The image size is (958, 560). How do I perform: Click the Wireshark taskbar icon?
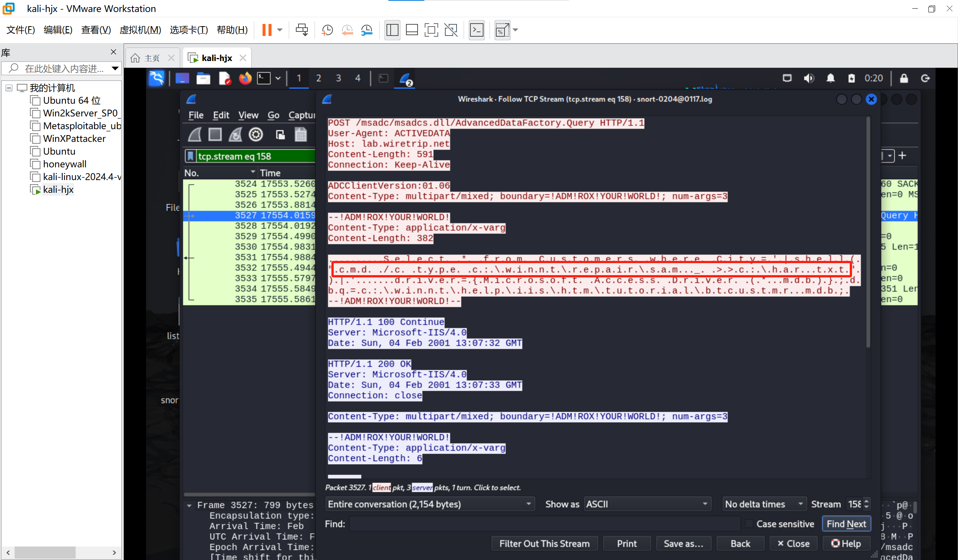coord(405,79)
